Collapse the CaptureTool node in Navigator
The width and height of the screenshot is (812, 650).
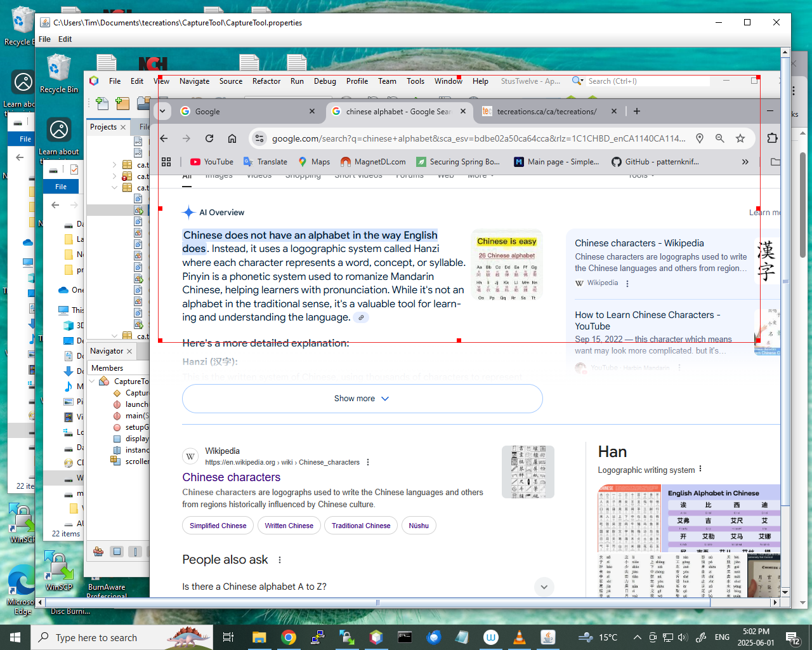[93, 381]
